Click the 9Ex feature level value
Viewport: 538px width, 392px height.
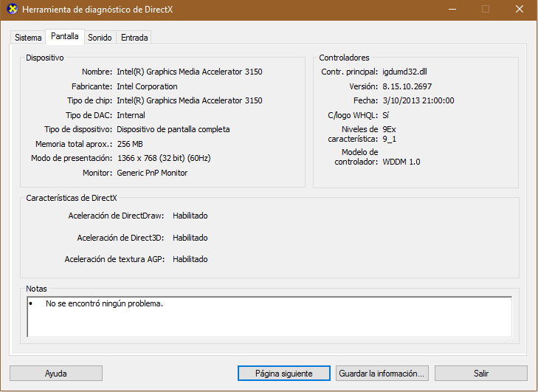(x=390, y=129)
